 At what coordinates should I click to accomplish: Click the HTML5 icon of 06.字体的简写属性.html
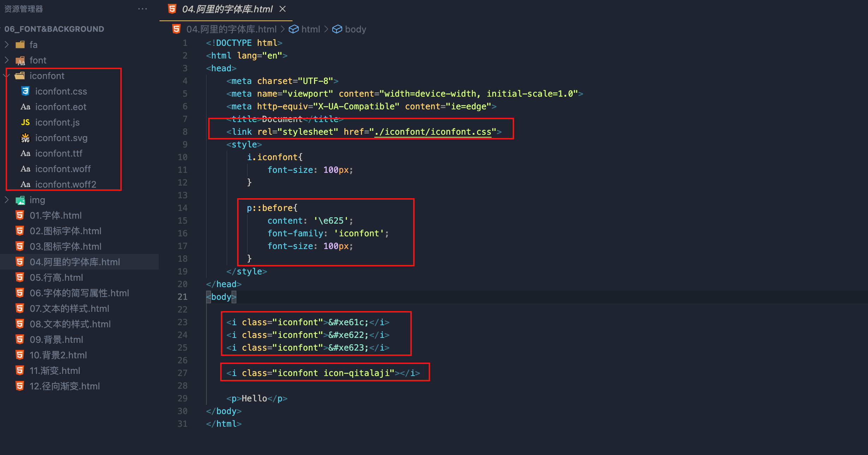point(20,293)
